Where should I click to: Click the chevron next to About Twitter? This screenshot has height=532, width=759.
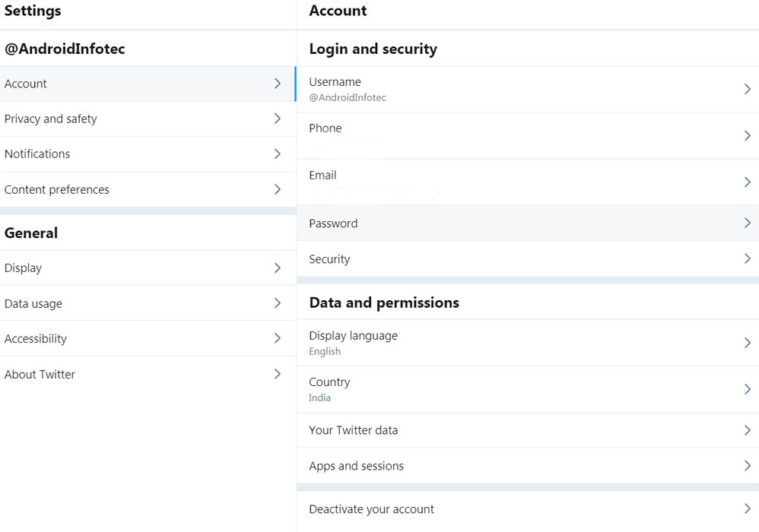click(x=278, y=374)
